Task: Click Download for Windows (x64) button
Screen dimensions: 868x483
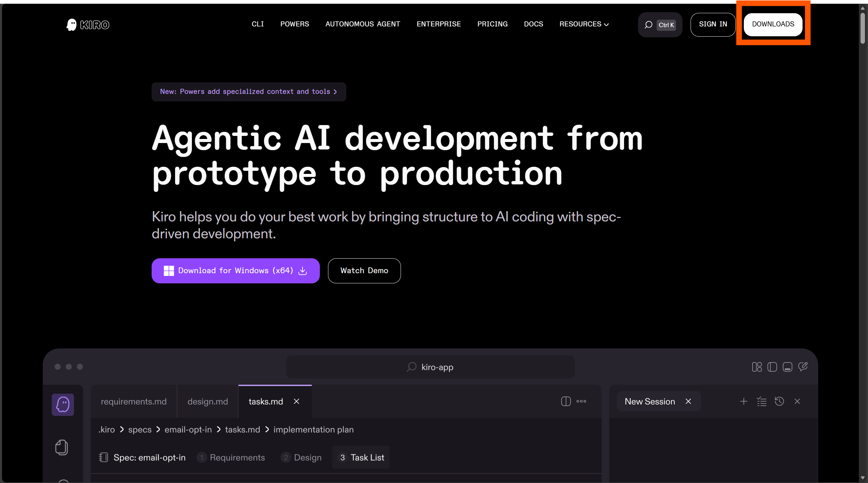Action: (235, 270)
